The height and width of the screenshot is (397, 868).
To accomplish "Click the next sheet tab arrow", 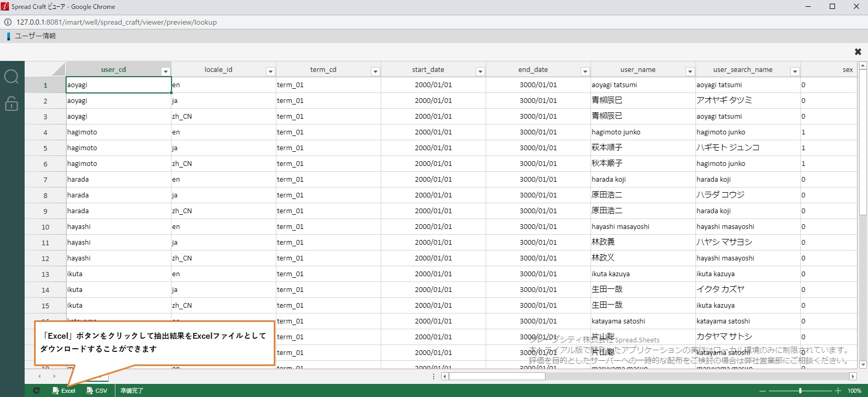I will pyautogui.click(x=54, y=376).
